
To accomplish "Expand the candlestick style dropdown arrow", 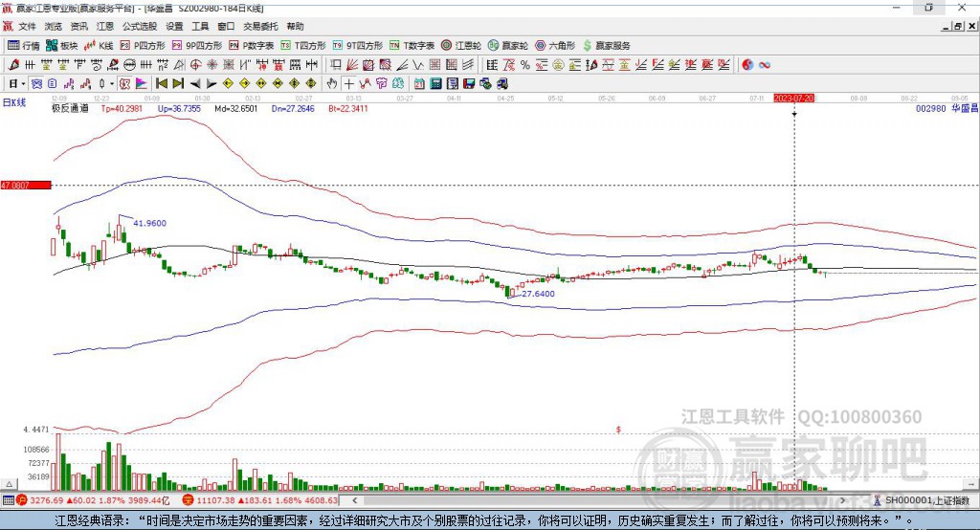I will (112, 84).
